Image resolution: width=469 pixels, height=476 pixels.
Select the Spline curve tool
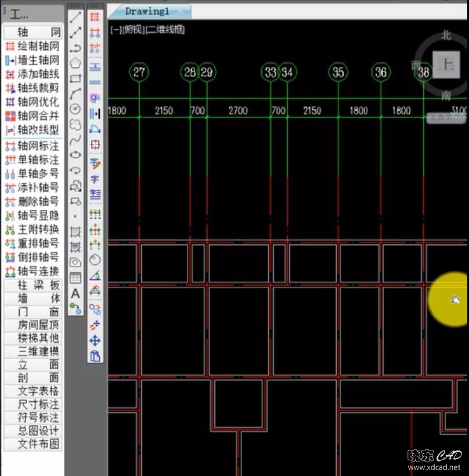pos(75,140)
